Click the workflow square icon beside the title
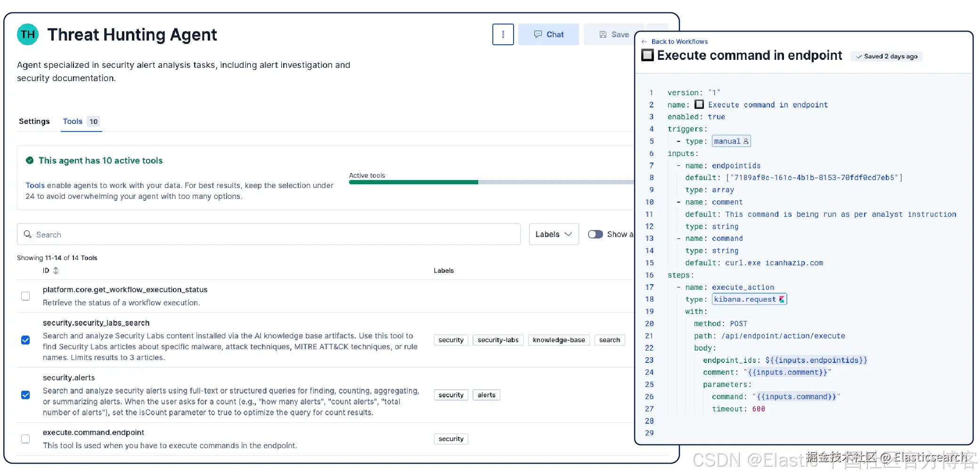The width and height of the screenshot is (980, 476). pyautogui.click(x=647, y=55)
